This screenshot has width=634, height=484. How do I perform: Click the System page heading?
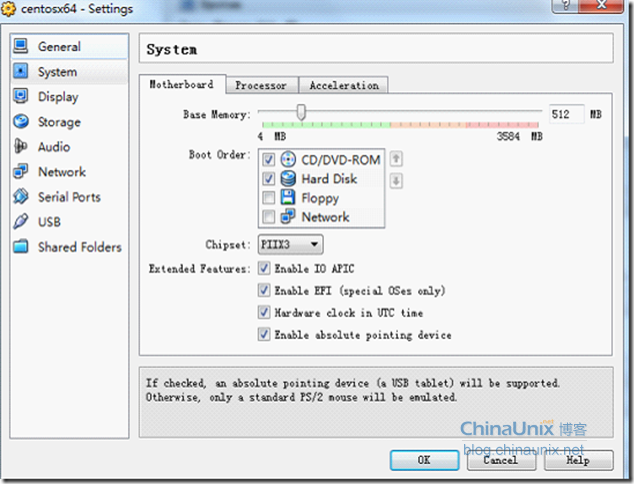point(172,49)
